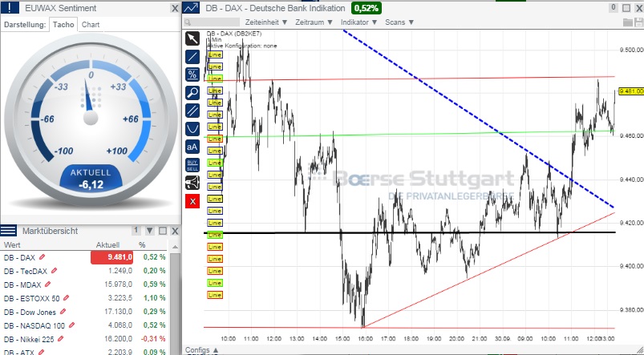This screenshot has height=355, width=644.
Task: Switch to the Tacho tab
Action: pyautogui.click(x=63, y=24)
